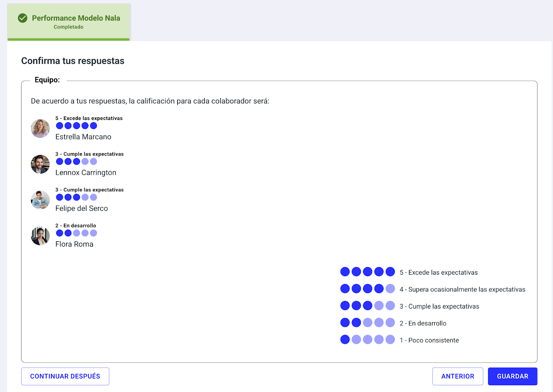Click Lennox Carrington's three-dot rating indicator
Image resolution: width=553 pixels, height=392 pixels.
tap(76, 161)
